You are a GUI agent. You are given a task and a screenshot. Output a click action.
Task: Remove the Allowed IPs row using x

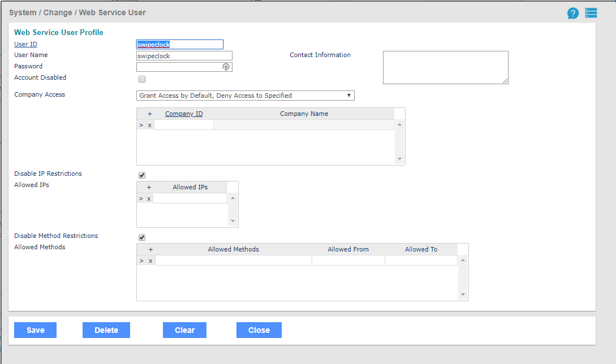coord(149,198)
